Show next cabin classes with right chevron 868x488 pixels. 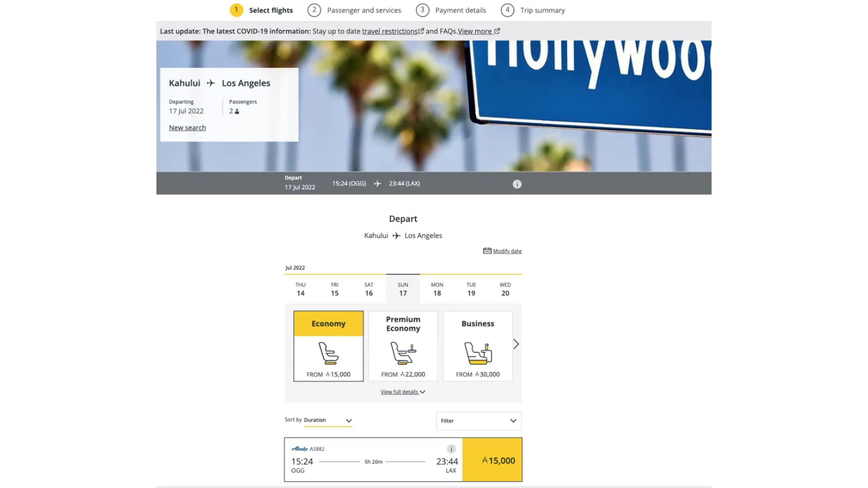[x=516, y=344]
